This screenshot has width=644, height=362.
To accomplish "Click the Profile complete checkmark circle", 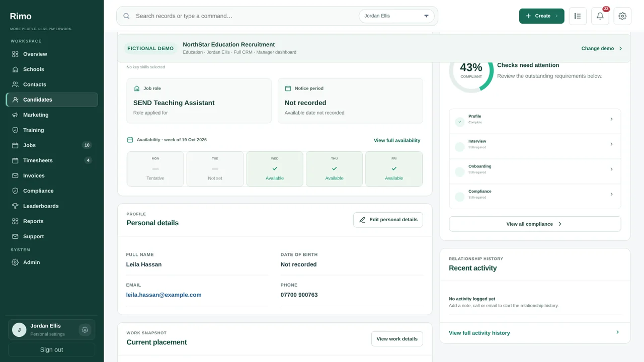I will tap(459, 122).
